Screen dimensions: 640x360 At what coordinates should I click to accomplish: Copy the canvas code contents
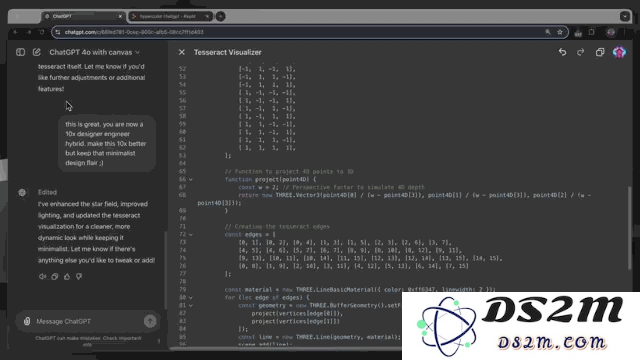point(600,52)
